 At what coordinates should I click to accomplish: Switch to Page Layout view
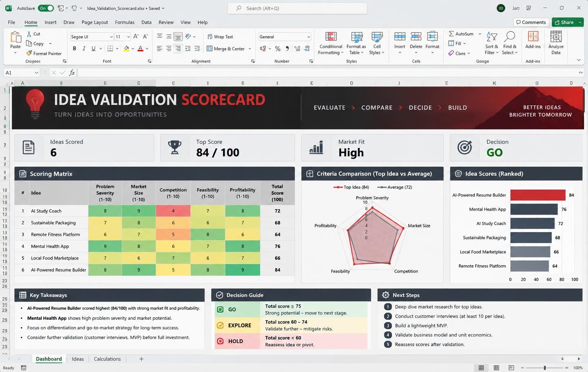496,368
